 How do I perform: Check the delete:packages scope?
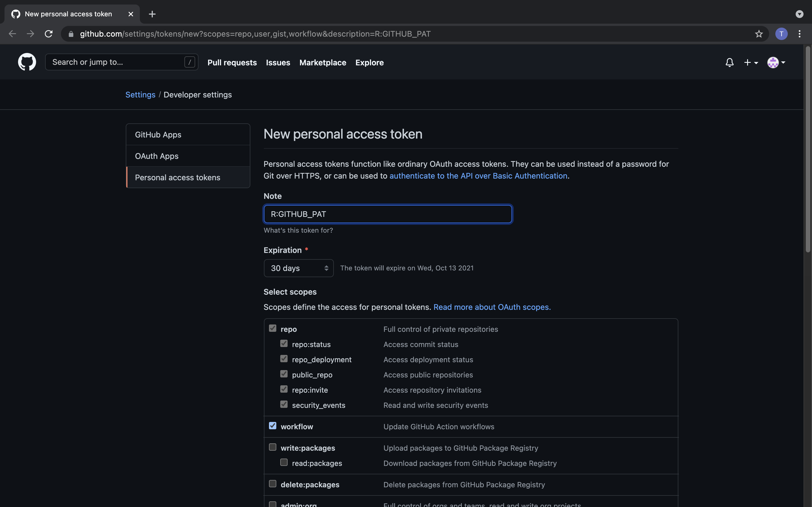click(272, 484)
